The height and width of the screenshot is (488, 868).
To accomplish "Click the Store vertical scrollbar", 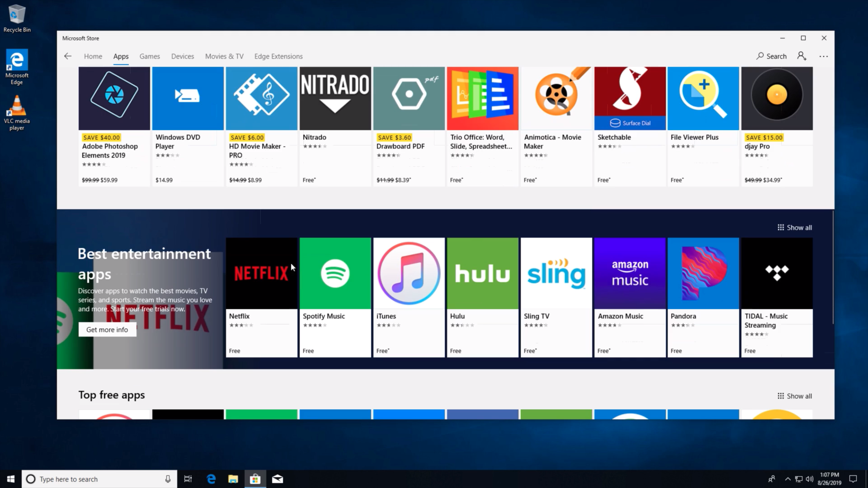I will [833, 267].
